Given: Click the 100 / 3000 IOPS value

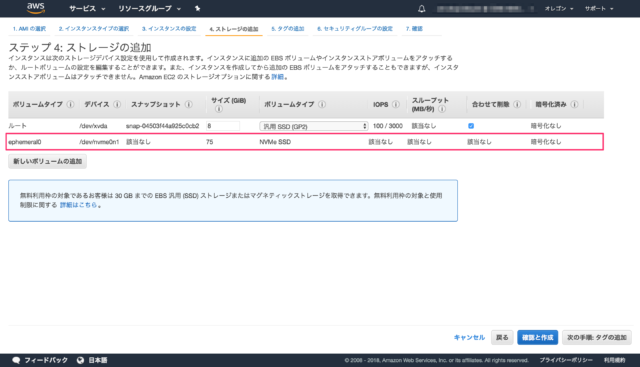Looking at the screenshot, I should 388,126.
